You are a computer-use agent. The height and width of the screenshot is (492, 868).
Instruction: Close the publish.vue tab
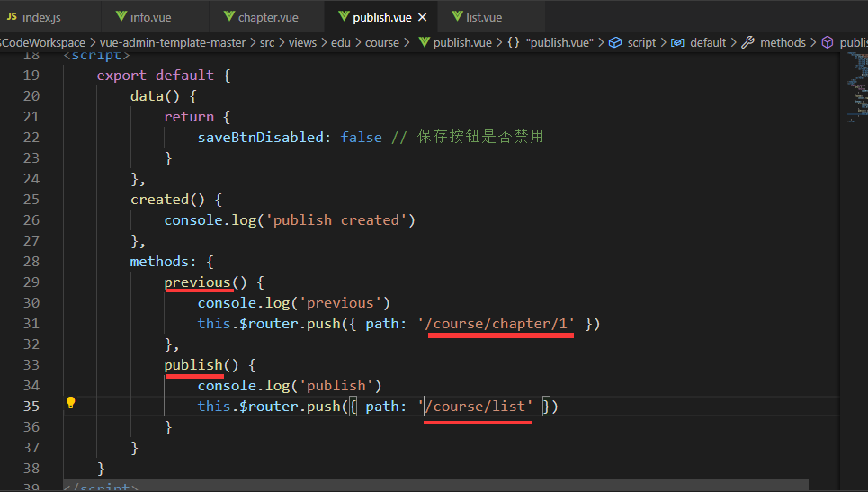(423, 17)
